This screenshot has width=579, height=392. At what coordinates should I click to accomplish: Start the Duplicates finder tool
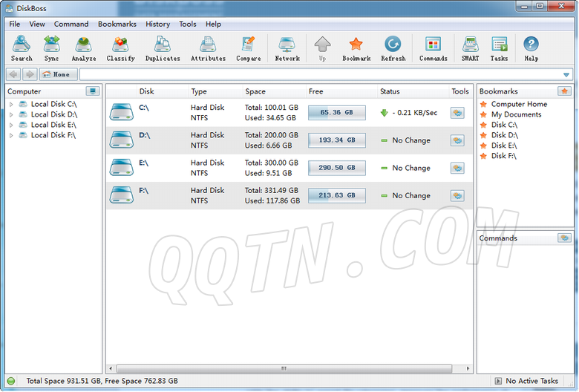163,48
